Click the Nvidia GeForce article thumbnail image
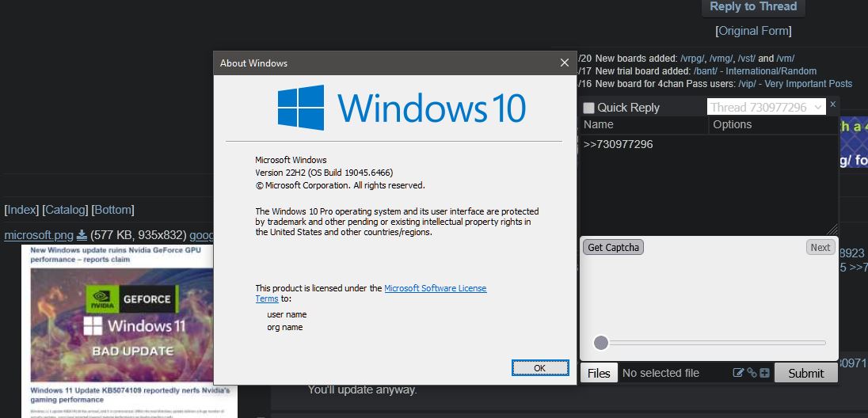This screenshot has height=418, width=868. 130,331
